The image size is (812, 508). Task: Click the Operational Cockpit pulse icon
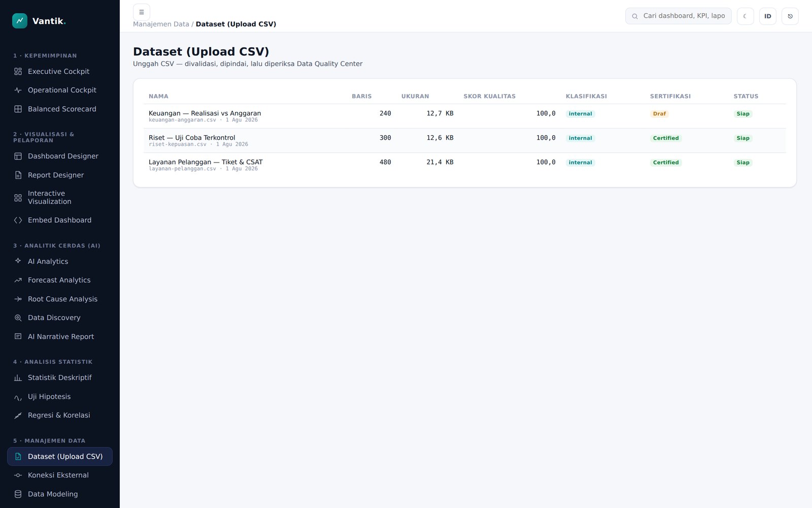click(18, 90)
